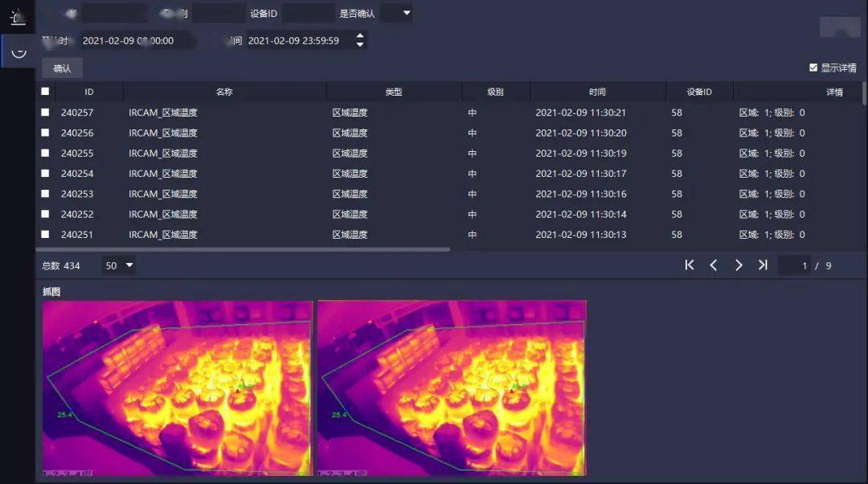Select time cell 2021-02-09 11:30:17
868x484 pixels.
click(581, 174)
